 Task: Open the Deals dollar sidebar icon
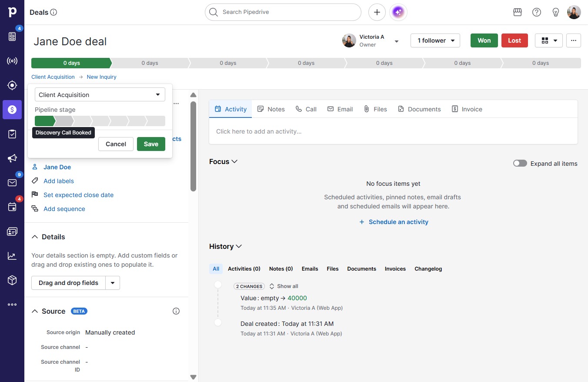click(x=12, y=110)
